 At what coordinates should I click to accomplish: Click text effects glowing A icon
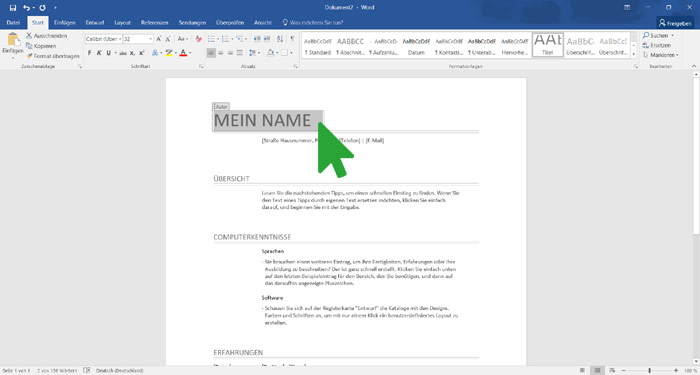[154, 53]
